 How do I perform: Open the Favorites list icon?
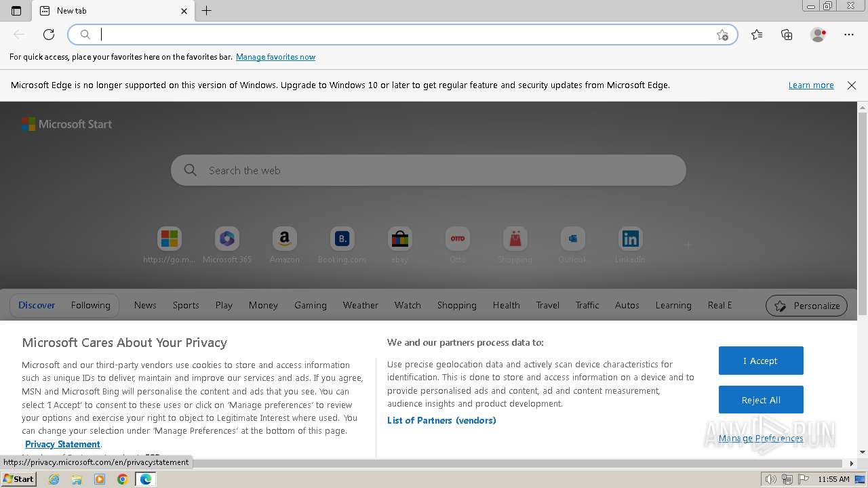tap(757, 35)
